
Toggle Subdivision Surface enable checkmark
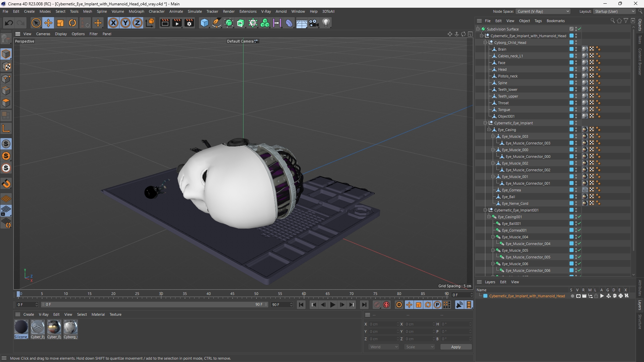point(579,29)
